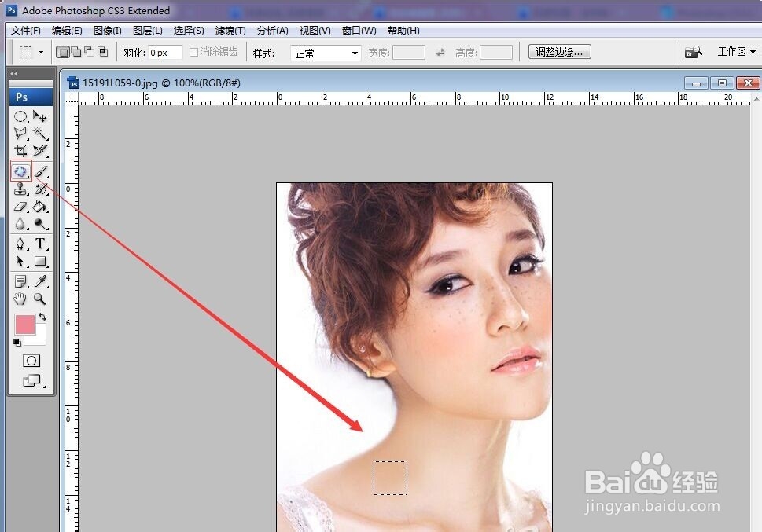The image size is (762, 532).
Task: Select the Eraser tool
Action: (20, 207)
